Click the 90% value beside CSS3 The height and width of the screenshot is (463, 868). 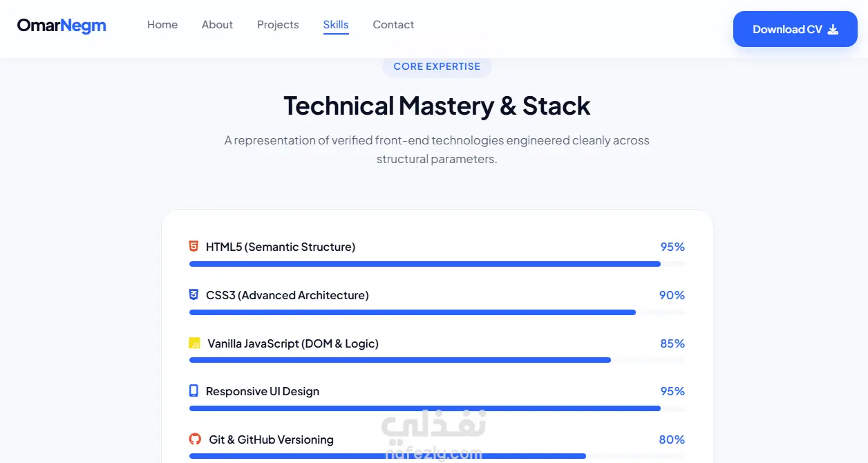point(672,295)
